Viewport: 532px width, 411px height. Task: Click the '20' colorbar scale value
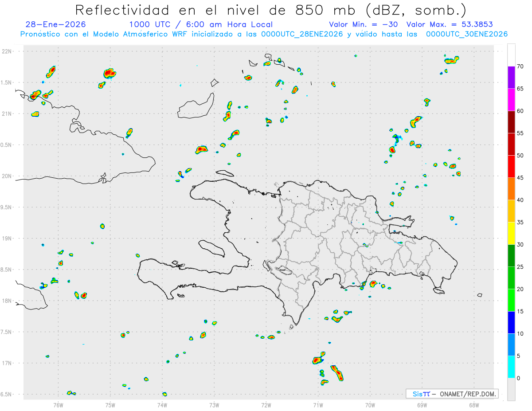click(520, 289)
